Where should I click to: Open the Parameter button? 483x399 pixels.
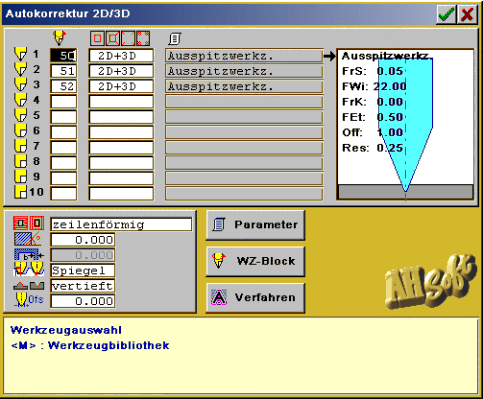255,225
